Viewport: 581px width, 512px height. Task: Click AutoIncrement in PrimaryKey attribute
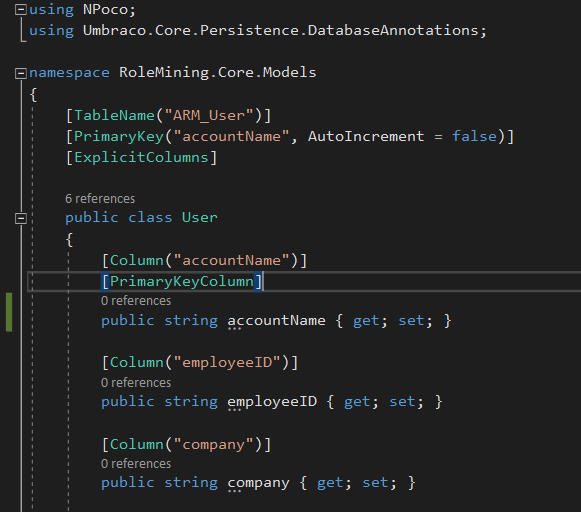click(x=366, y=136)
